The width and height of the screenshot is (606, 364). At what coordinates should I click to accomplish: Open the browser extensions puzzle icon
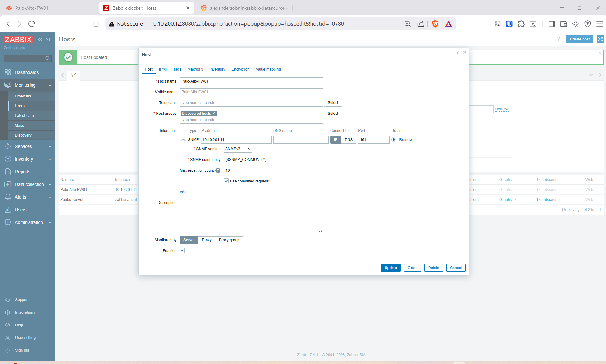pyautogui.click(x=521, y=24)
